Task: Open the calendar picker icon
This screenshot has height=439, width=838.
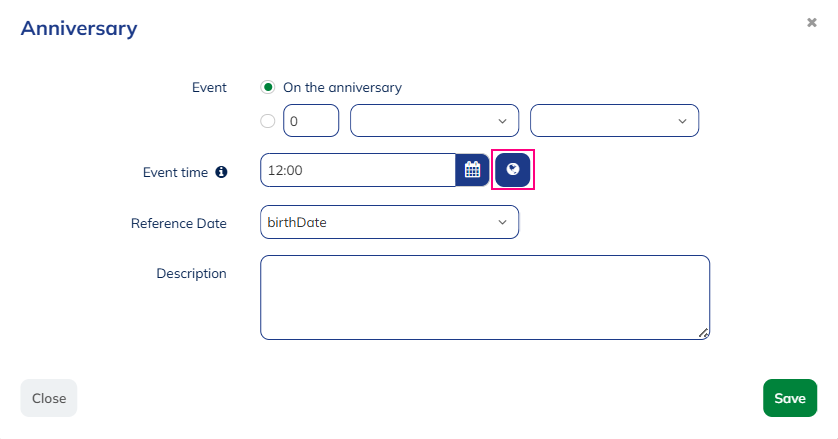Action: [472, 170]
